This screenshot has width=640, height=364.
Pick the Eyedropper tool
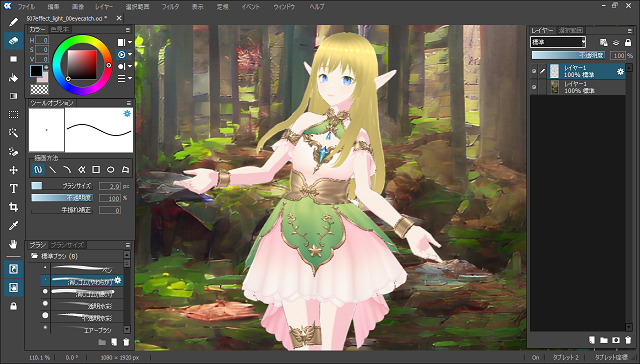click(x=13, y=226)
